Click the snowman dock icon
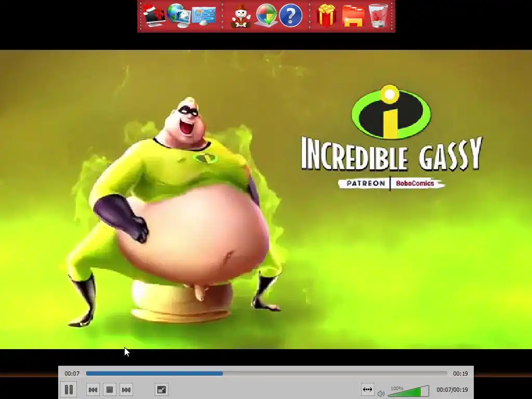The height and width of the screenshot is (399, 532). pyautogui.click(x=241, y=16)
